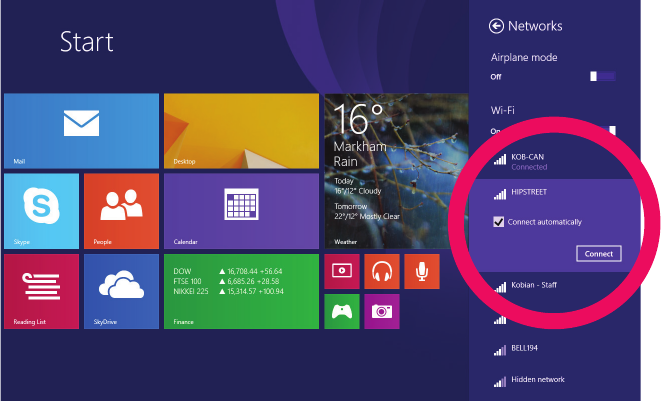This screenshot has height=401, width=661.
Task: Open the People tile
Action: [x=121, y=211]
